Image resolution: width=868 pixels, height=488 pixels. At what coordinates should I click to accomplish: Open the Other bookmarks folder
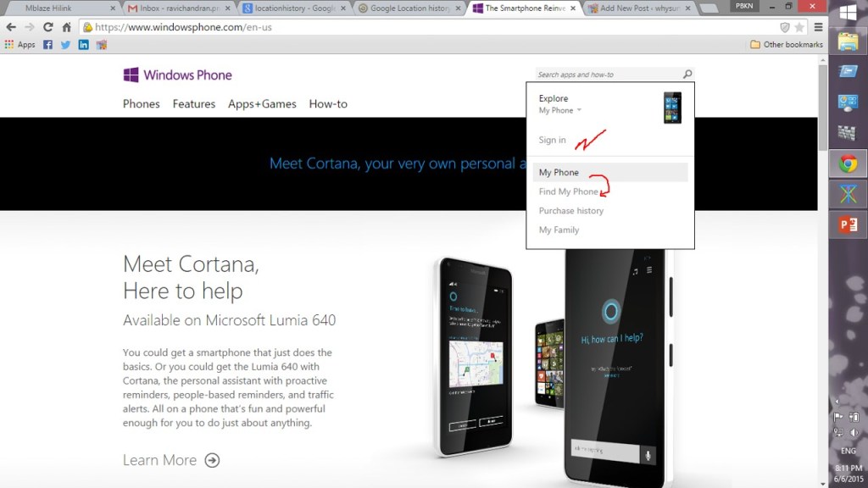point(786,45)
